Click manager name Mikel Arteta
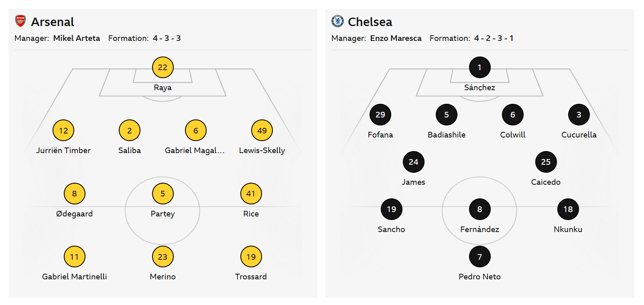This screenshot has width=644, height=305. pos(76,38)
